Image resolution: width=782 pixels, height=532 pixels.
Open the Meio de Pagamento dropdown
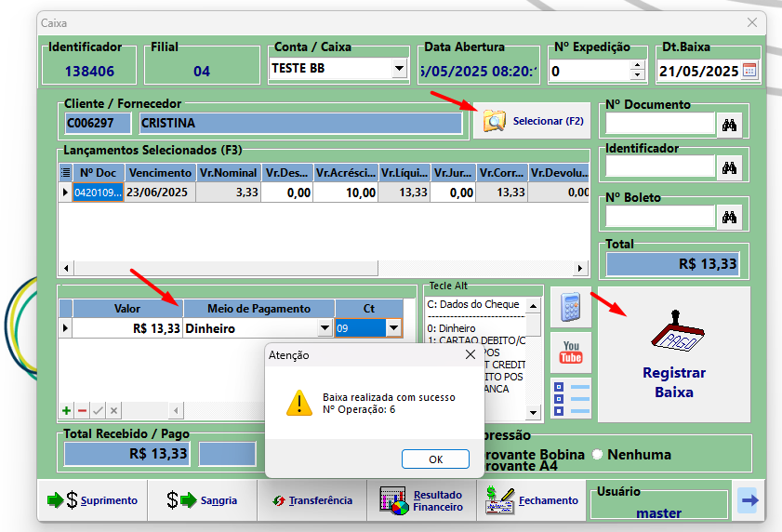tap(325, 328)
